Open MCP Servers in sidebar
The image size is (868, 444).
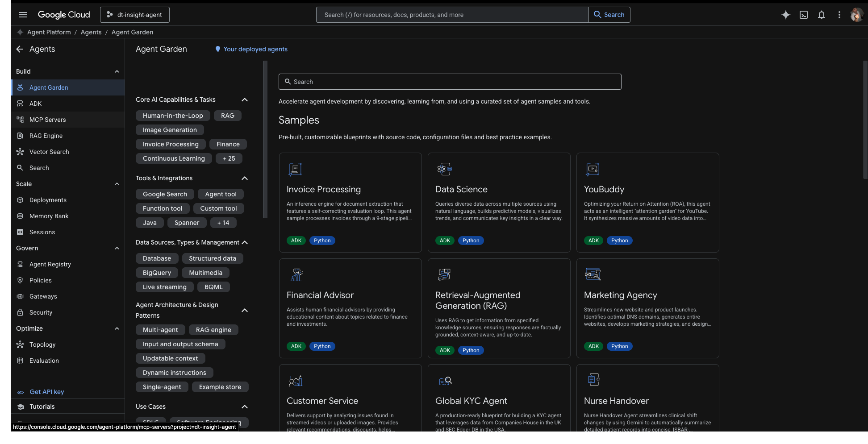[68, 120]
